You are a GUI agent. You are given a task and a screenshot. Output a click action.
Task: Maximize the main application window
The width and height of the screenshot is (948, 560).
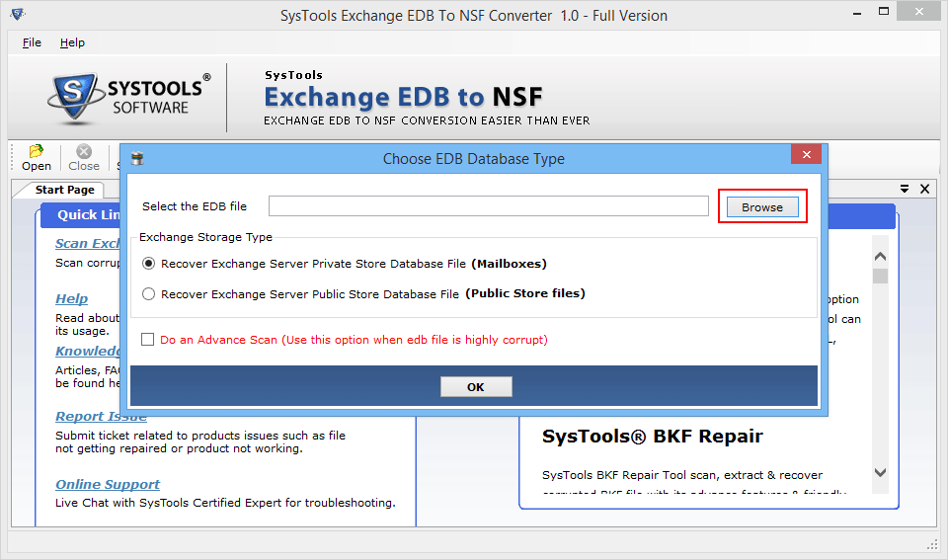pos(884,12)
